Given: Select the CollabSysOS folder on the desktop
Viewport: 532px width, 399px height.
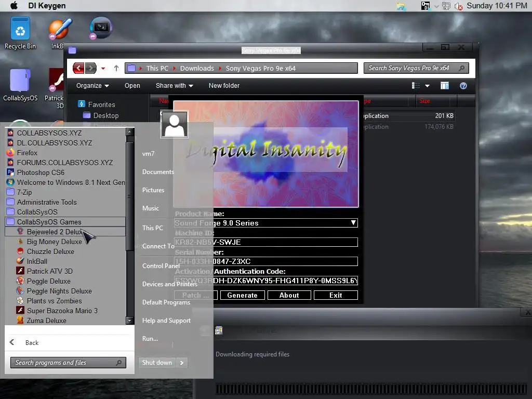Looking at the screenshot, I should tap(20, 85).
